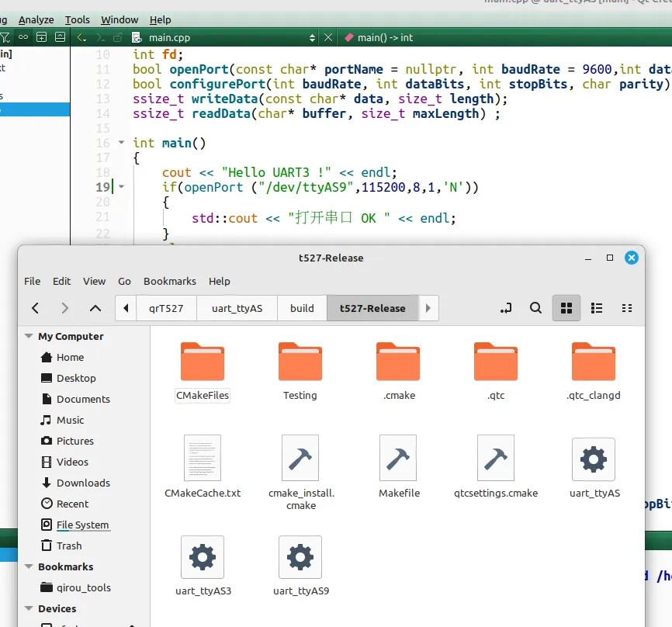This screenshot has height=627, width=672.
Task: Navigate to uart_ttyAS in path bar
Action: (x=237, y=308)
